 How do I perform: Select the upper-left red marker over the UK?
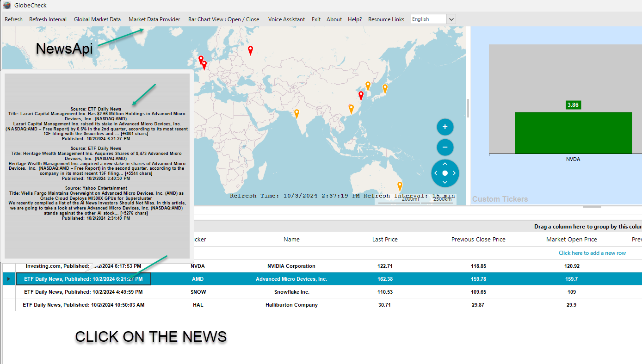pyautogui.click(x=201, y=60)
